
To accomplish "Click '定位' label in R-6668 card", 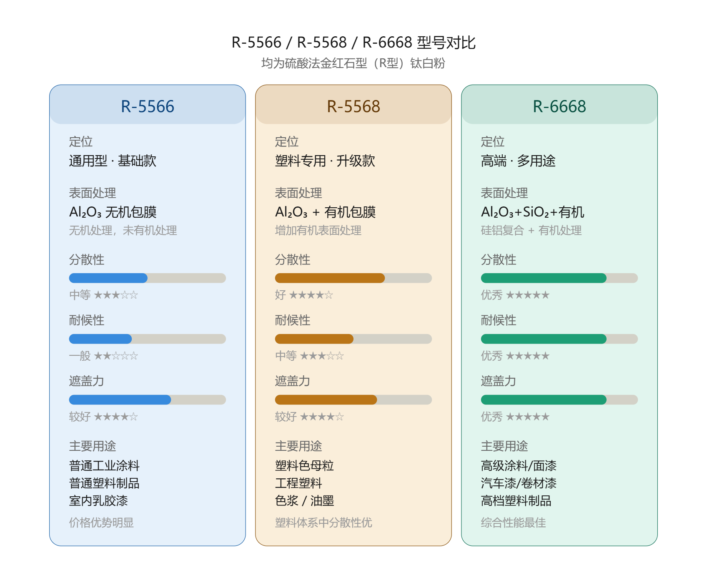I will click(x=493, y=142).
